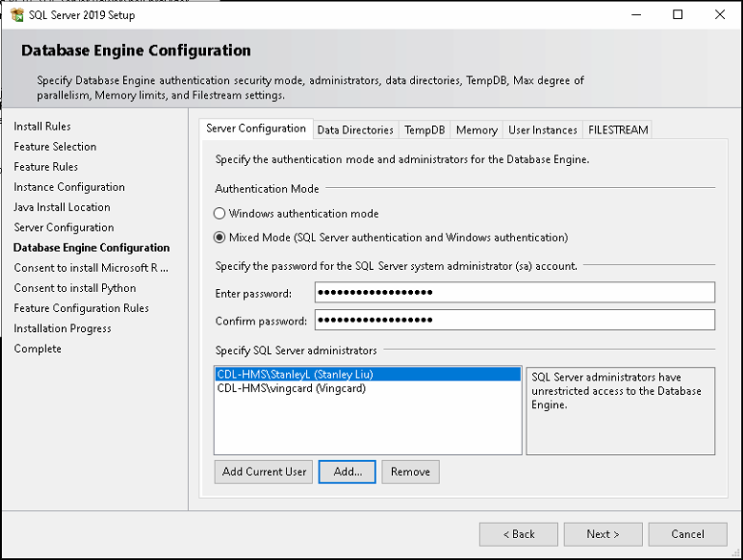The width and height of the screenshot is (743, 560).
Task: Click Instance Configuration step in sidebar
Action: point(70,187)
